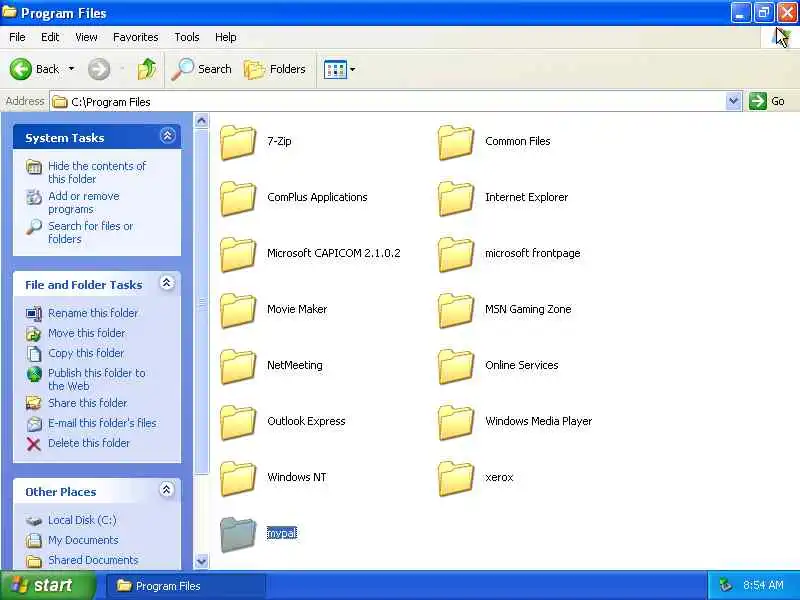The height and width of the screenshot is (600, 800).
Task: Expand the Address bar dropdown
Action: (x=733, y=101)
